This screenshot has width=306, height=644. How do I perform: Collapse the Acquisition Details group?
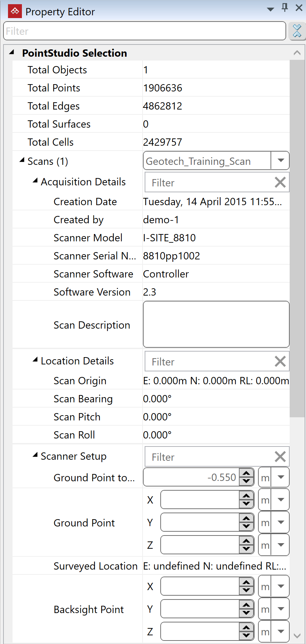35,181
